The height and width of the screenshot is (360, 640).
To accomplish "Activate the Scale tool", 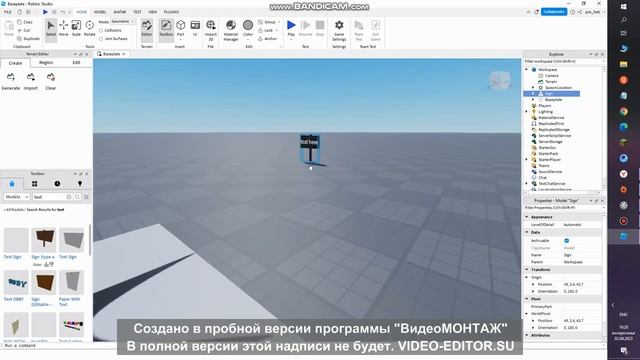I will pos(76,28).
